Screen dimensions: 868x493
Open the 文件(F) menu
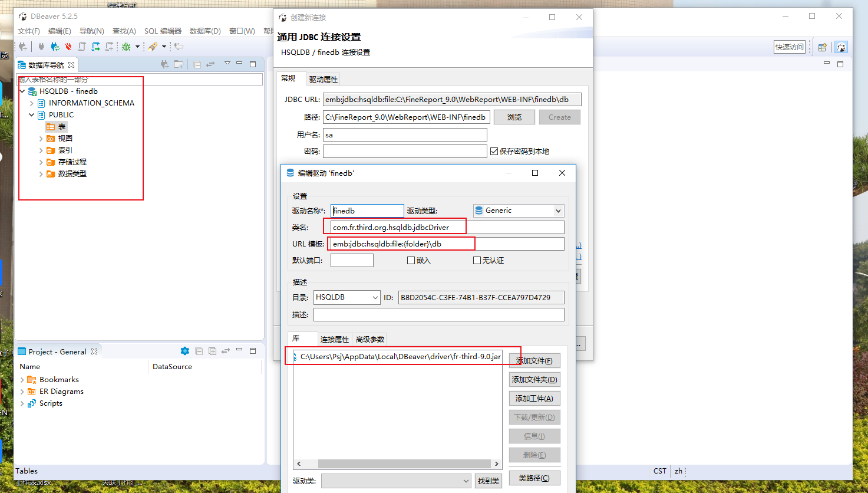coord(29,31)
